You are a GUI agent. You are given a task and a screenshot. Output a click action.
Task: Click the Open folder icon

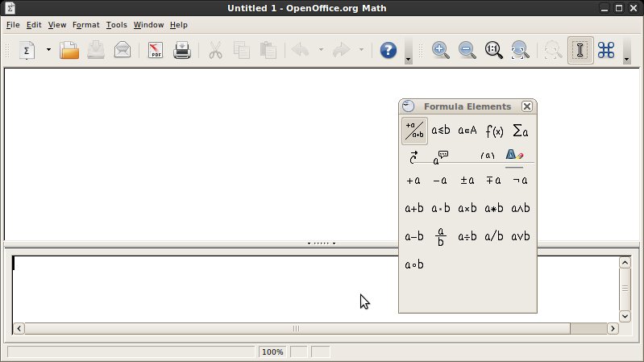(69, 51)
